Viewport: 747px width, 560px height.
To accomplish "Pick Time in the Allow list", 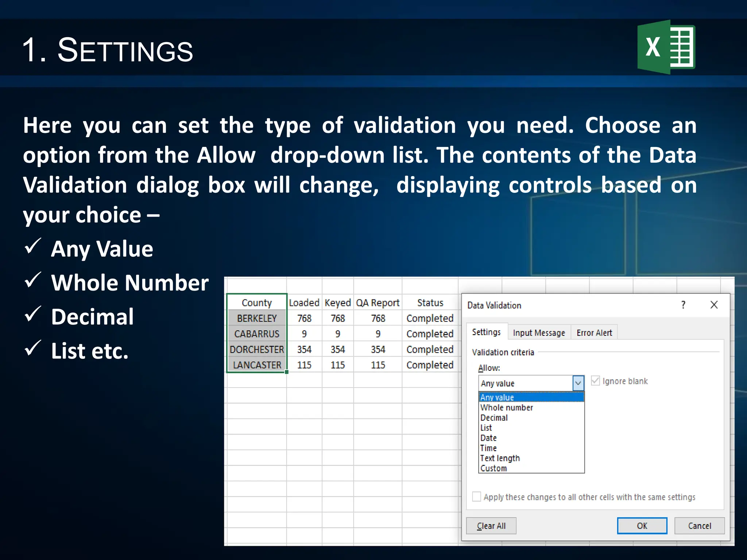I will click(x=531, y=448).
